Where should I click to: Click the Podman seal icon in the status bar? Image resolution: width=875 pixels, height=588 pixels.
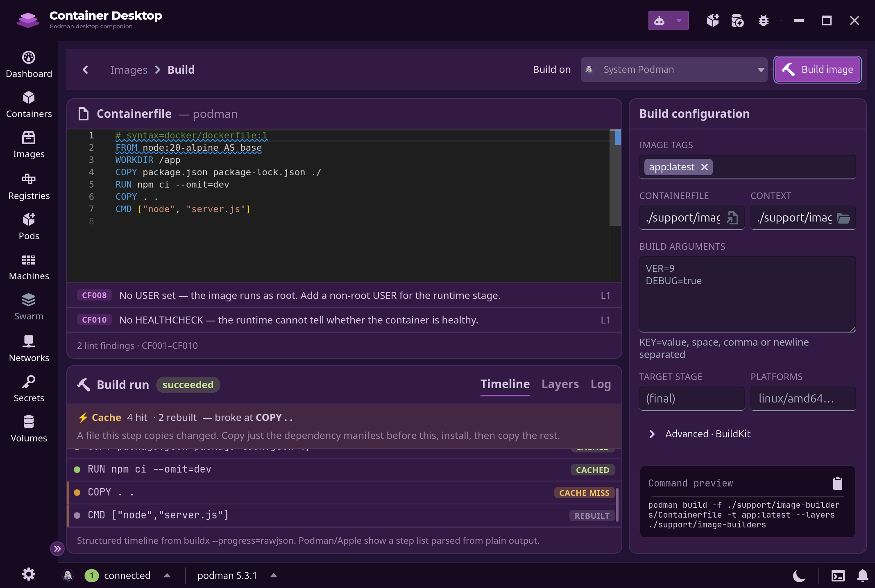coord(68,575)
